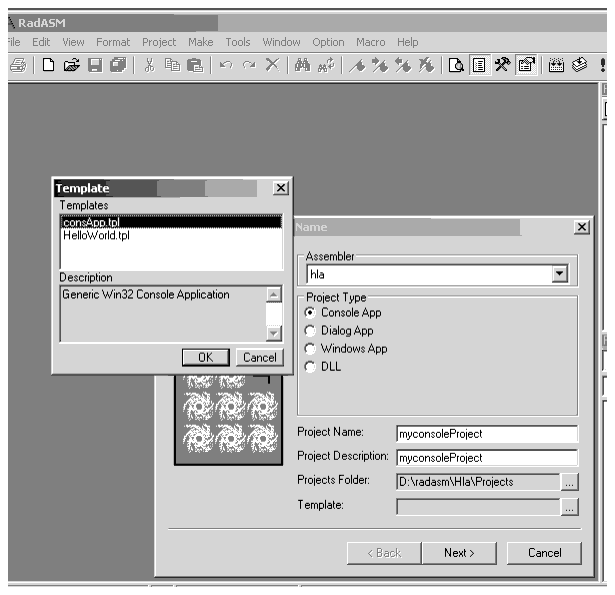Click the dialog editor grid icon
This screenshot has height=595, width=615.
556,65
